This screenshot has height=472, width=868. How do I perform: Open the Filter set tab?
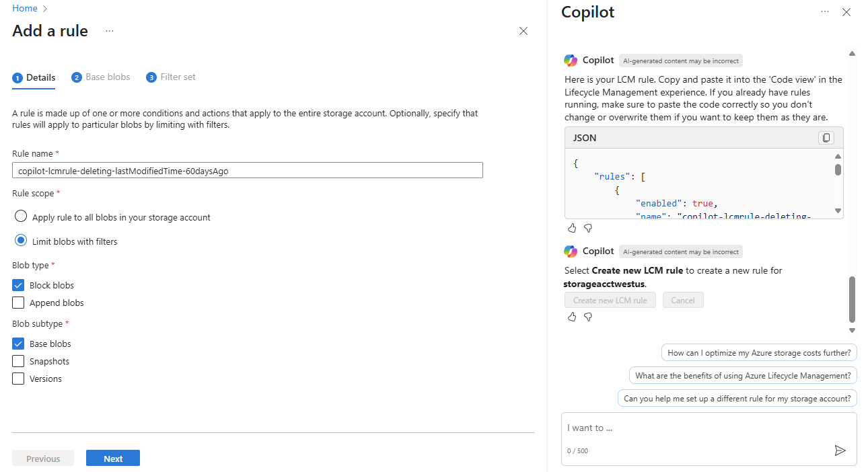coord(171,77)
